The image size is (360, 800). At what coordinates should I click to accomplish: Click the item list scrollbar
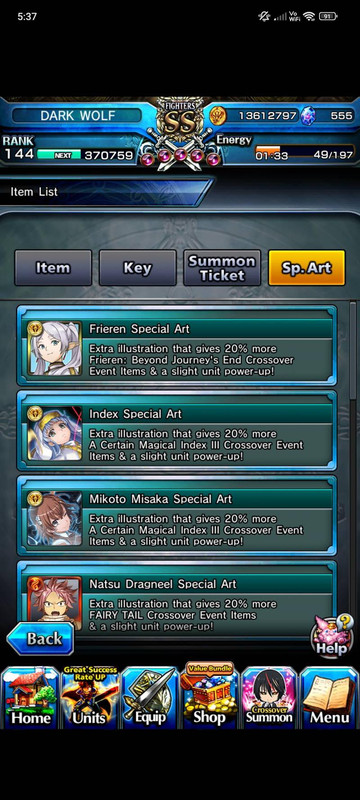click(x=353, y=350)
